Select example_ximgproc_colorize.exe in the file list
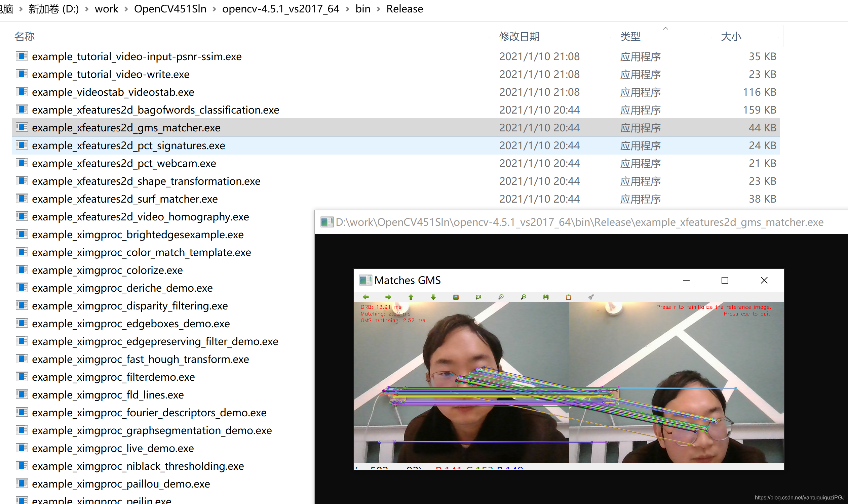848x504 pixels. [x=107, y=270]
